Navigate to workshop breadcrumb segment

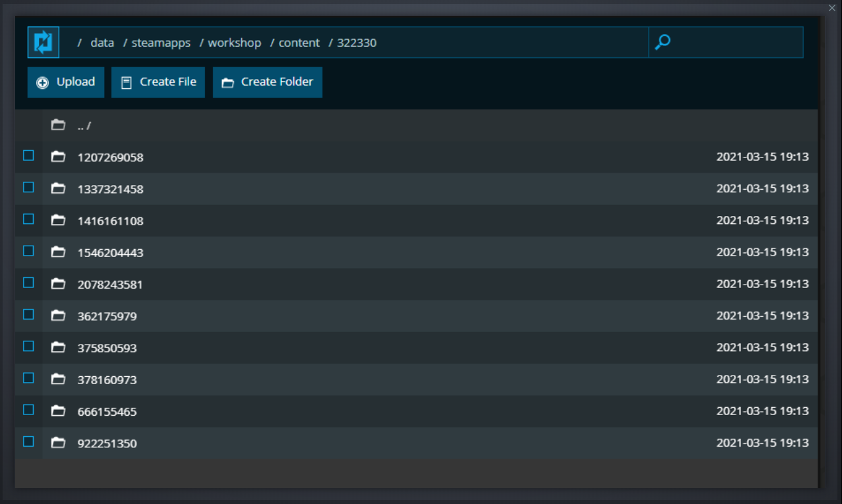coord(234,43)
